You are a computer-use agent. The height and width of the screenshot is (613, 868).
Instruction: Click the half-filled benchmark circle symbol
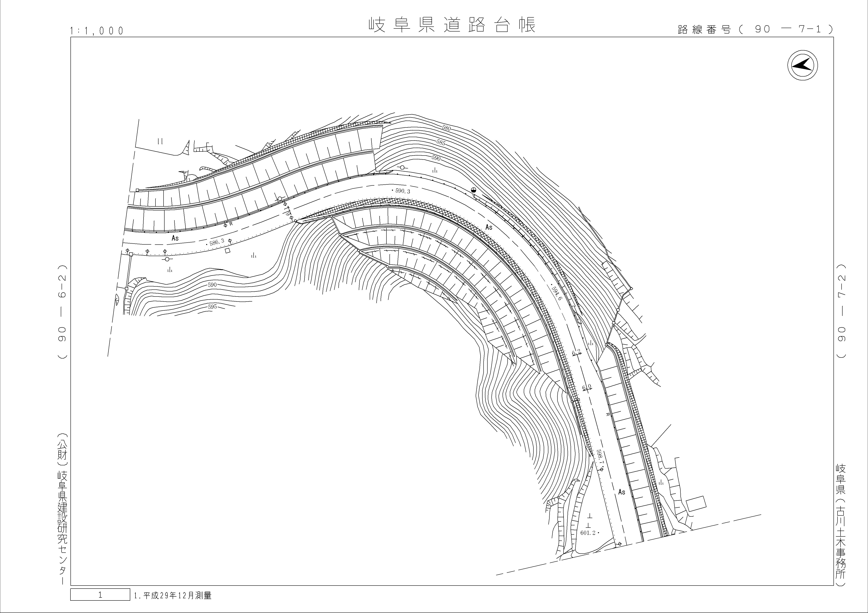pos(473,190)
